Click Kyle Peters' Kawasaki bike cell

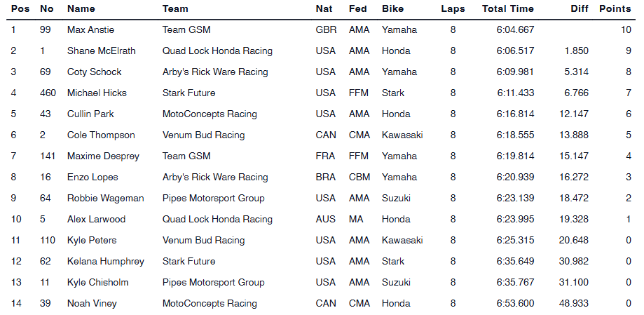(402, 241)
